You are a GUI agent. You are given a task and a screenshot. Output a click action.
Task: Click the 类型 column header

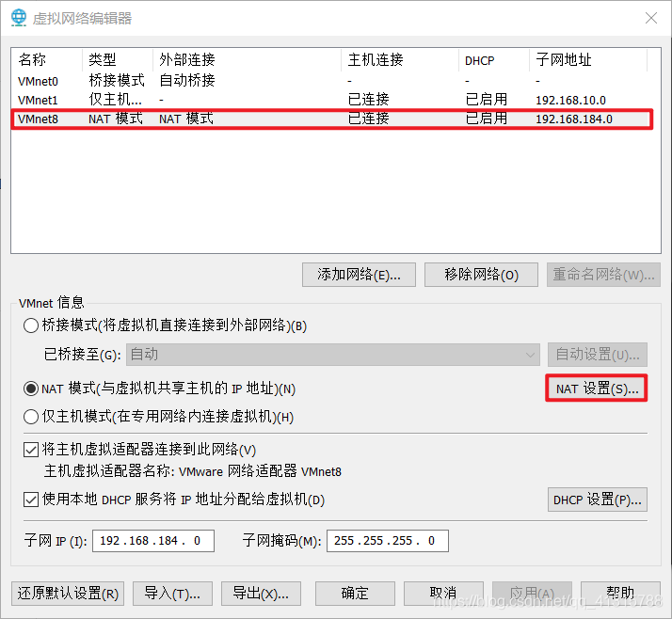(x=118, y=60)
